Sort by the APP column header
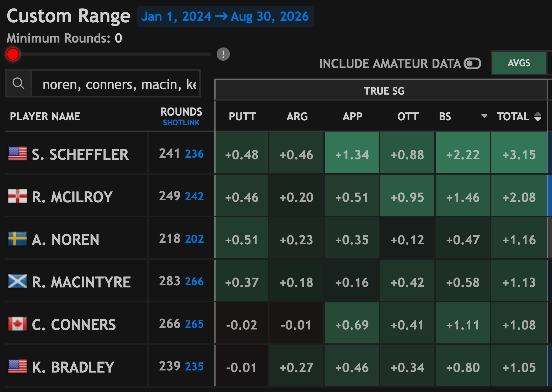 click(352, 116)
